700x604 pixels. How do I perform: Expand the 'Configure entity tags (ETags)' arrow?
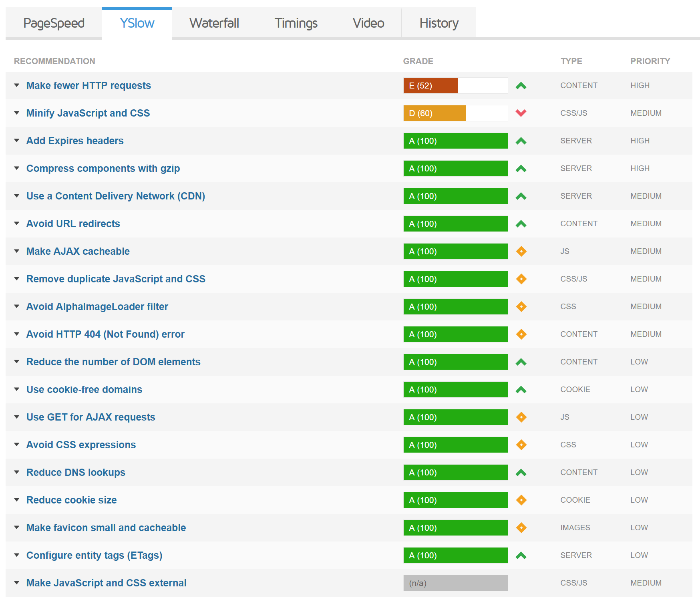pyautogui.click(x=17, y=555)
